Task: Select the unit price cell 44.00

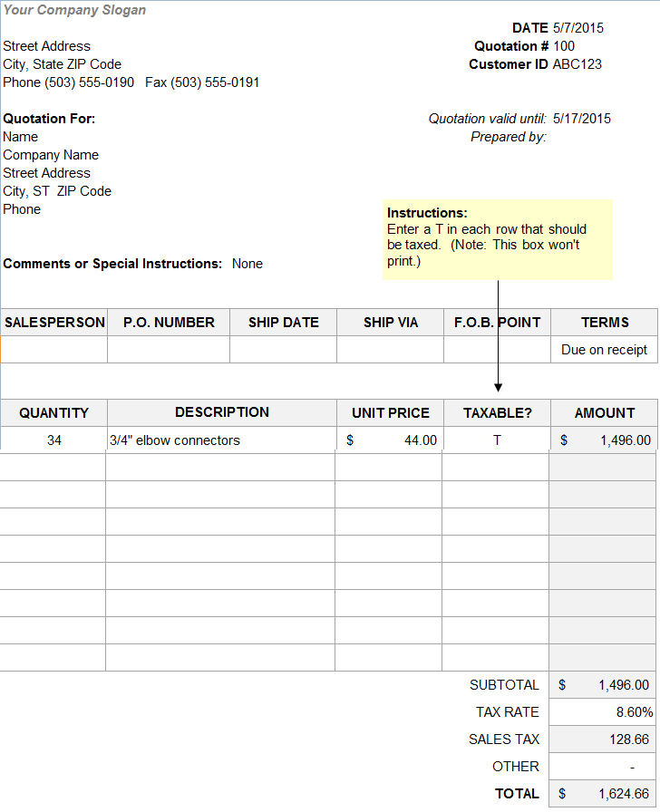Action: point(390,440)
